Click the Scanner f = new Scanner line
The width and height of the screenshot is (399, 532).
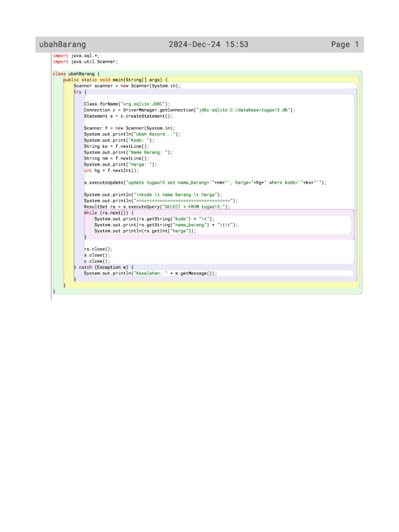[x=129, y=128]
